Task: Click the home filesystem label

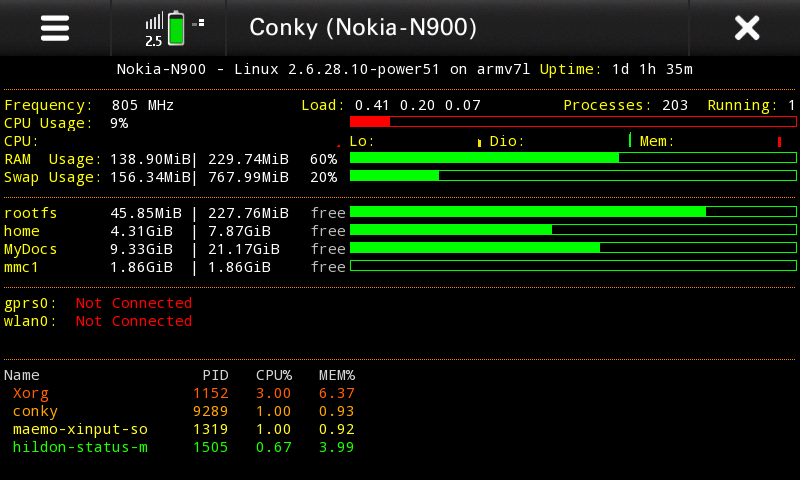Action: (22, 232)
